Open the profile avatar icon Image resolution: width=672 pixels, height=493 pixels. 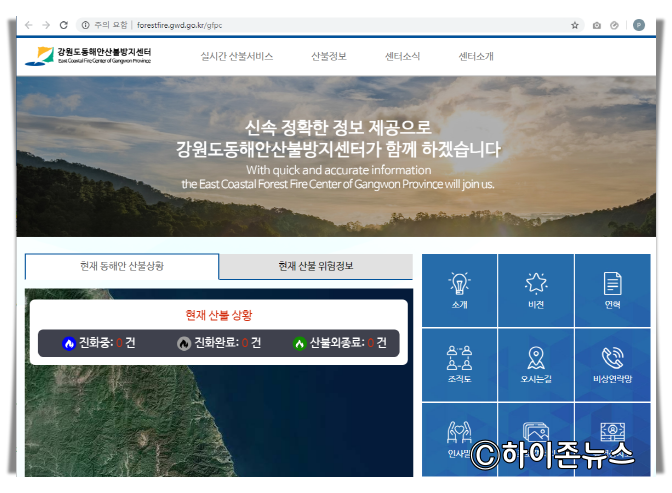pos(639,25)
